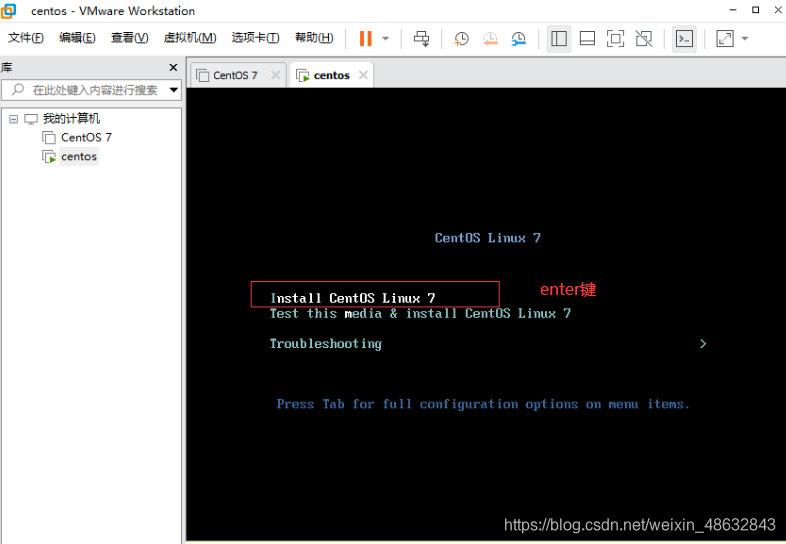Toggle the library sidebar panel view

tap(558, 39)
